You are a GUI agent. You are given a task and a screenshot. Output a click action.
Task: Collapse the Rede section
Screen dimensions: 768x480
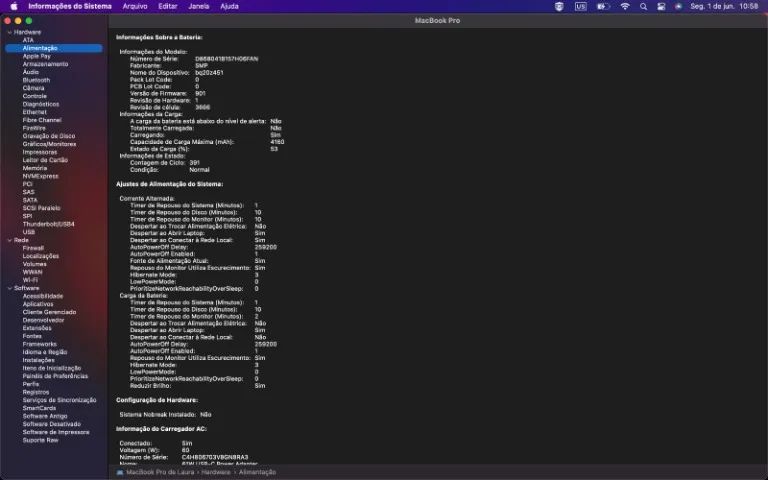tap(9, 240)
